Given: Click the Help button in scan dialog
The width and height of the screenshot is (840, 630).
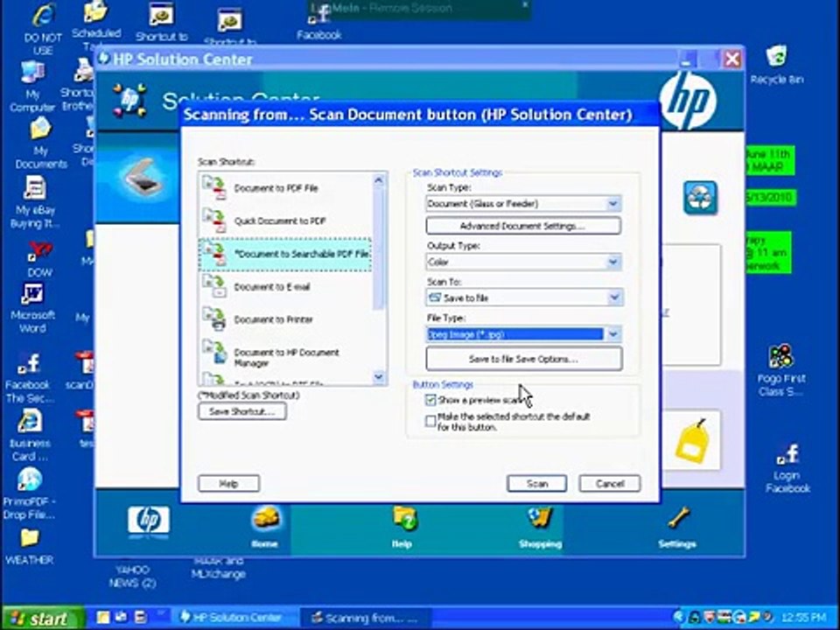Looking at the screenshot, I should [228, 483].
